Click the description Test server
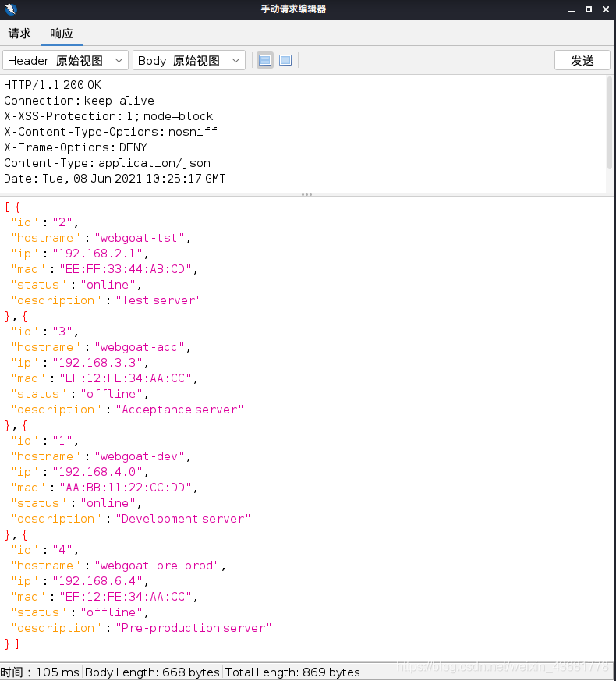The width and height of the screenshot is (616, 681). point(158,300)
